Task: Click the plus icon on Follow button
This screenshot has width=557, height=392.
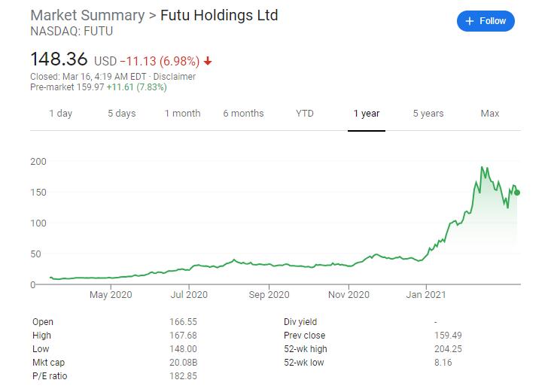Action: (469, 21)
